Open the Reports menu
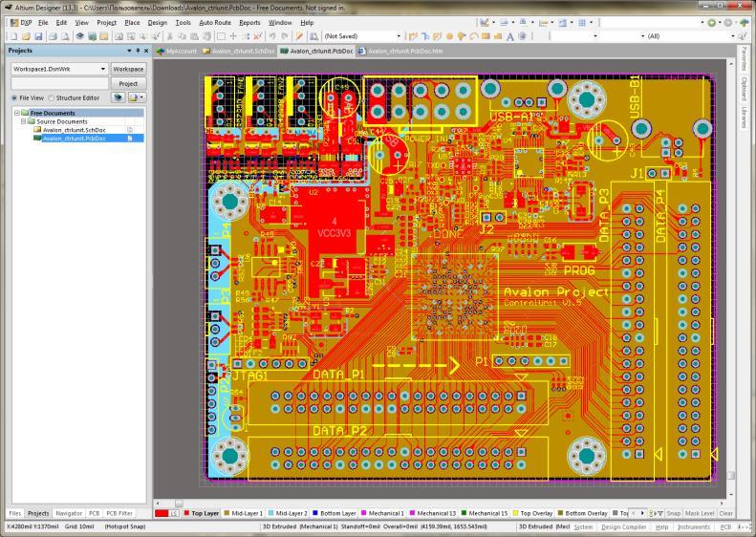The image size is (756, 537). (249, 23)
